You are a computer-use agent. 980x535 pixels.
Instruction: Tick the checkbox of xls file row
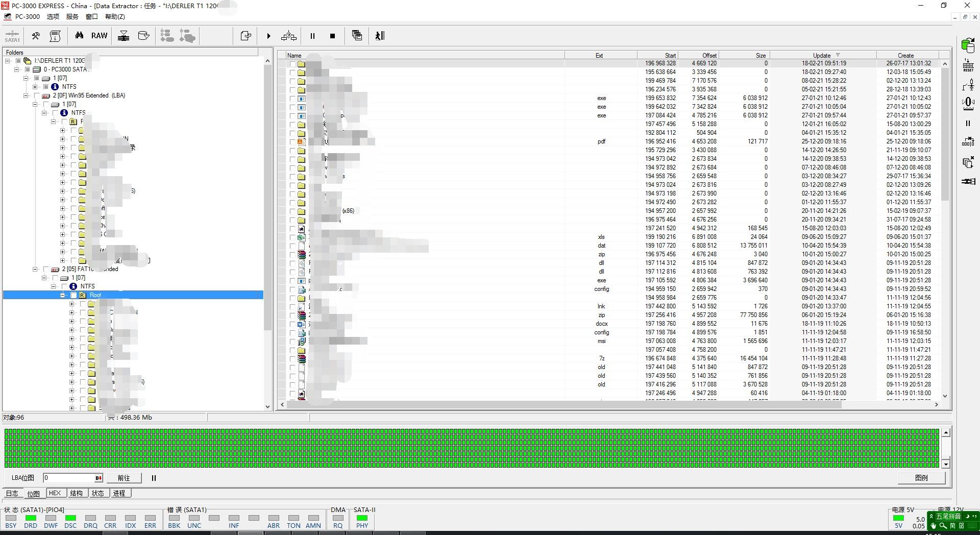[292, 237]
